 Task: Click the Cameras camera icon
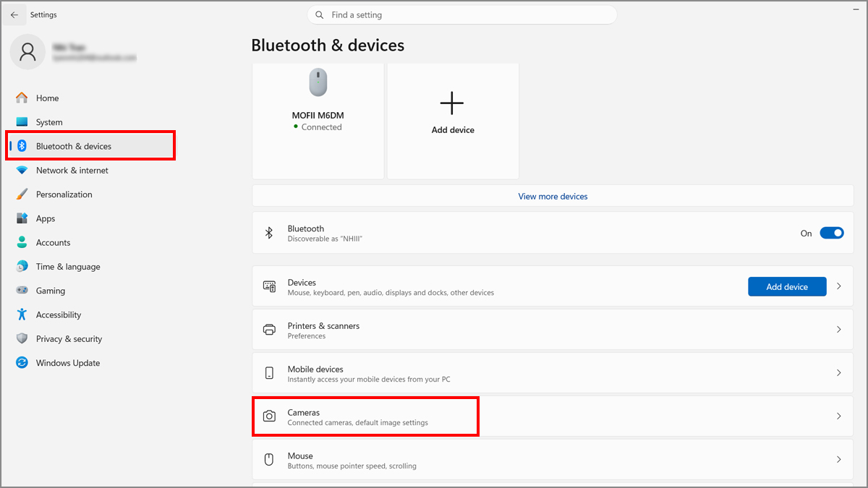(269, 416)
